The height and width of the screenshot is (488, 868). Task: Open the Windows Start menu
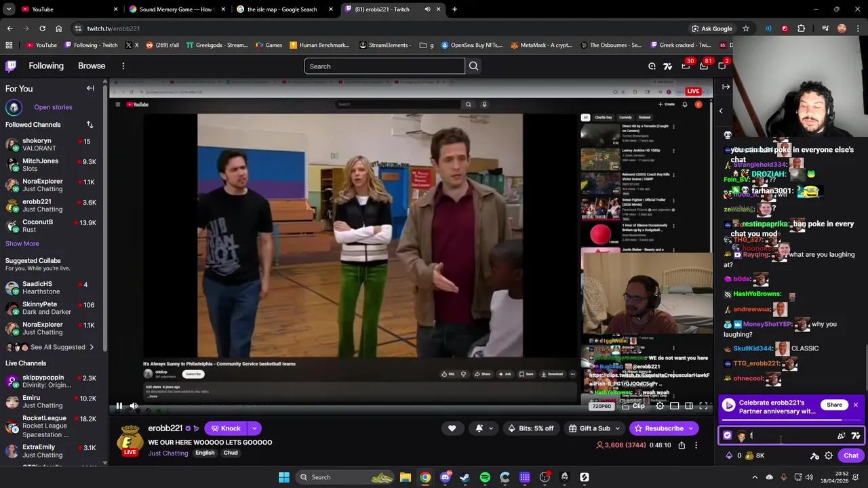[x=284, y=477]
